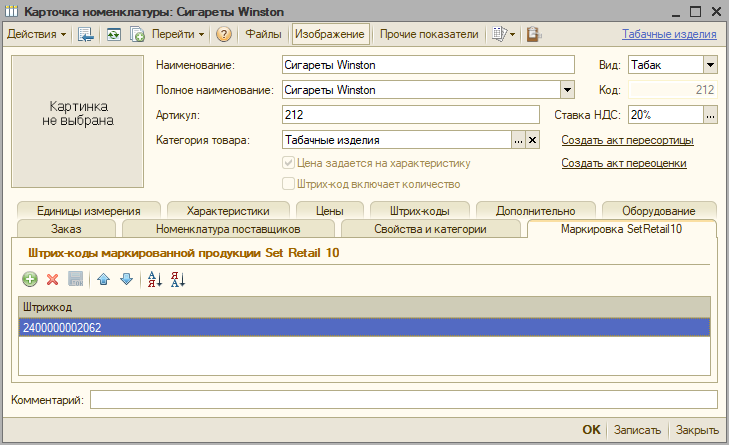Viewport: 729px width, 445px height.
Task: Select the Маркировка SetRetail10 tab
Action: (x=622, y=229)
